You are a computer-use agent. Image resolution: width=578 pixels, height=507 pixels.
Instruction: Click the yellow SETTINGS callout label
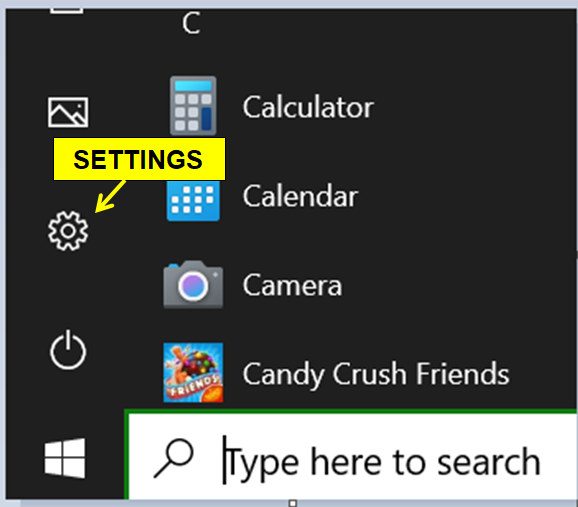click(x=139, y=159)
